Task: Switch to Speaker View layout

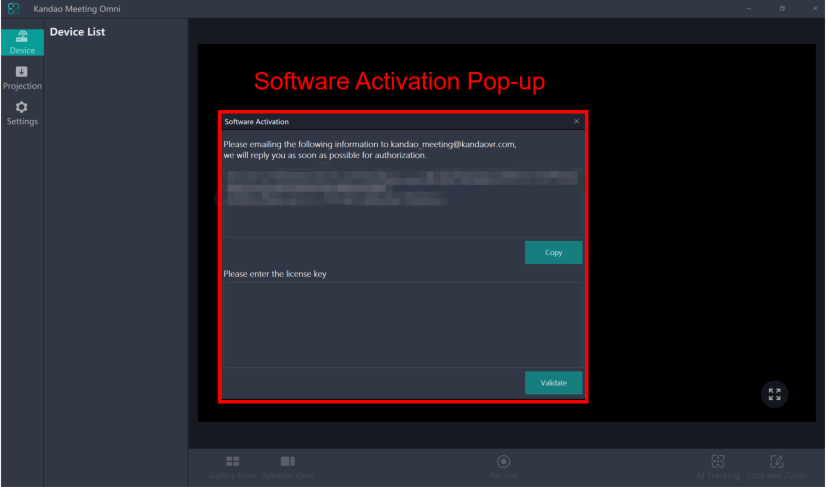Action: [x=288, y=466]
